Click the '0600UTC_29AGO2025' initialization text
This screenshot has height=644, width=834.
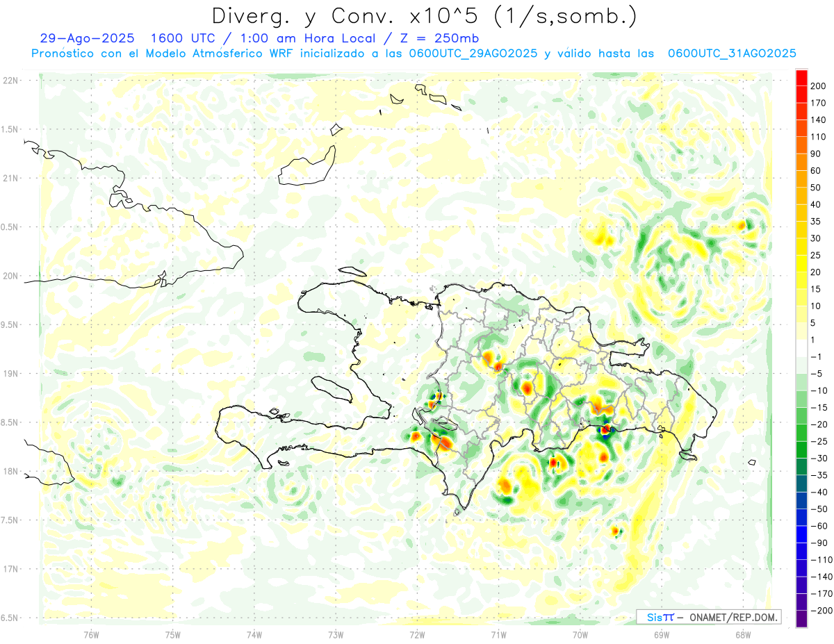click(x=473, y=53)
